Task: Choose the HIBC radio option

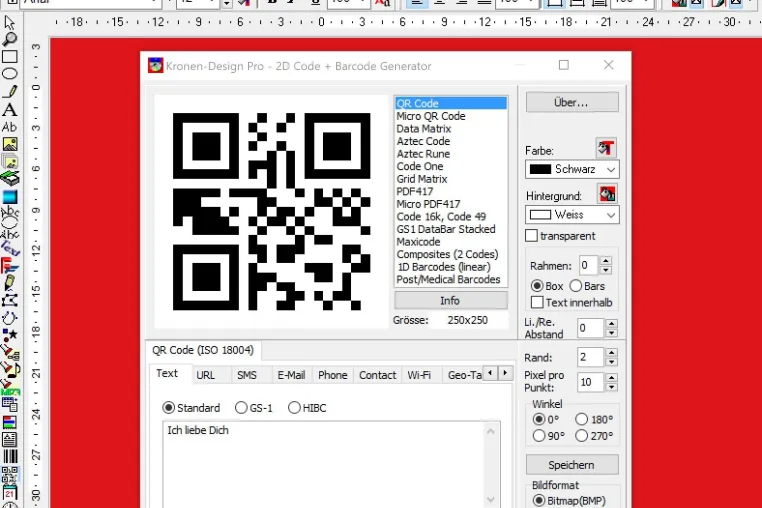Action: (x=294, y=407)
